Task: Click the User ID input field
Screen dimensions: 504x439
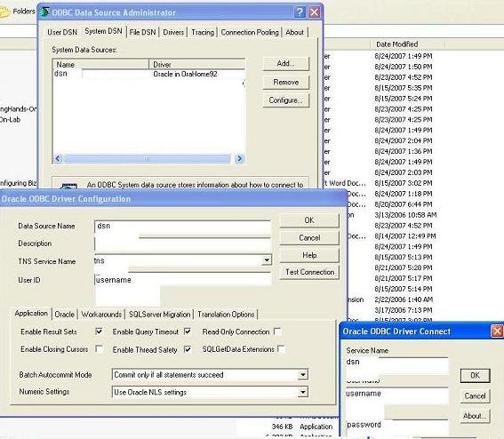Action: (183, 280)
